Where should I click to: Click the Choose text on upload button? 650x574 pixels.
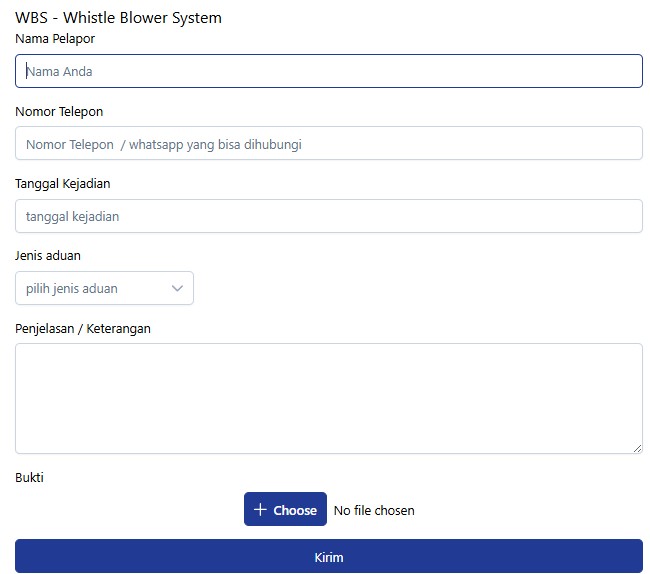pyautogui.click(x=295, y=510)
